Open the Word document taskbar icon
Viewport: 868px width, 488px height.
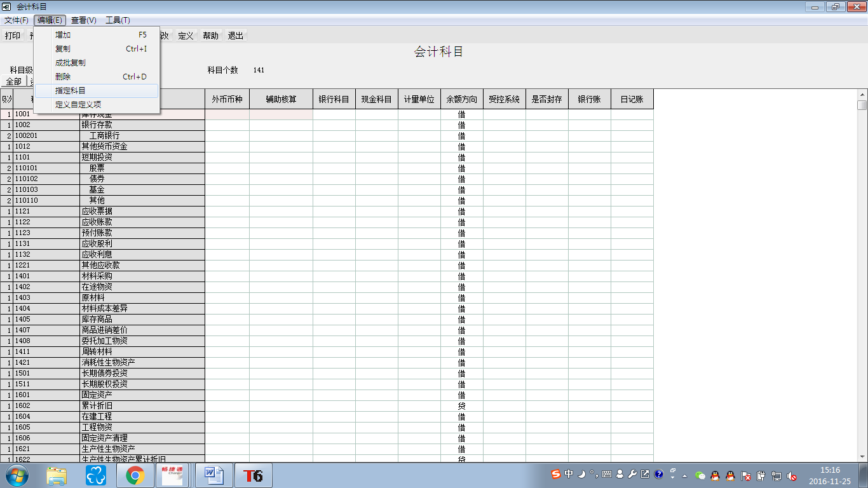214,475
